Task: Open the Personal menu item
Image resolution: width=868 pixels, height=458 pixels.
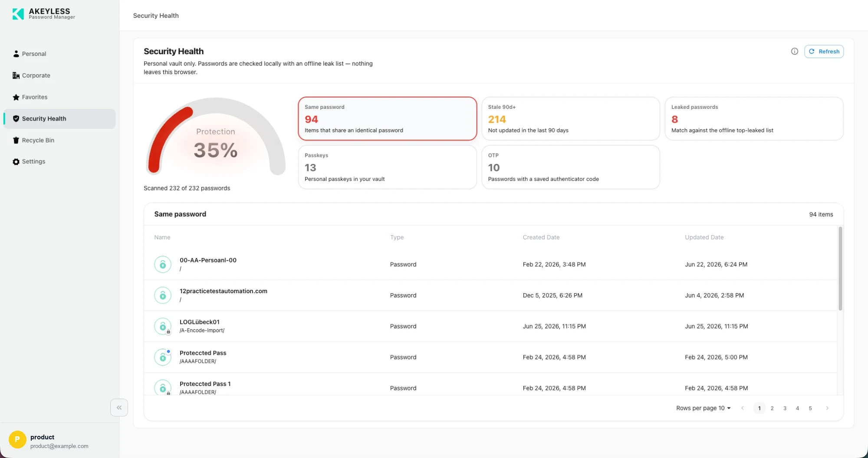Action: coord(59,54)
